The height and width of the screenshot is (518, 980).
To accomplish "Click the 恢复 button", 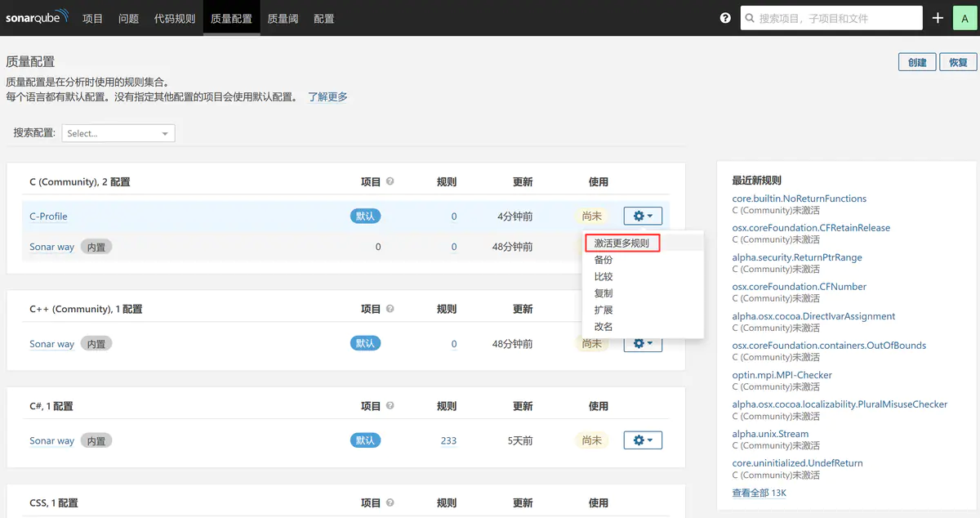I will (x=958, y=62).
